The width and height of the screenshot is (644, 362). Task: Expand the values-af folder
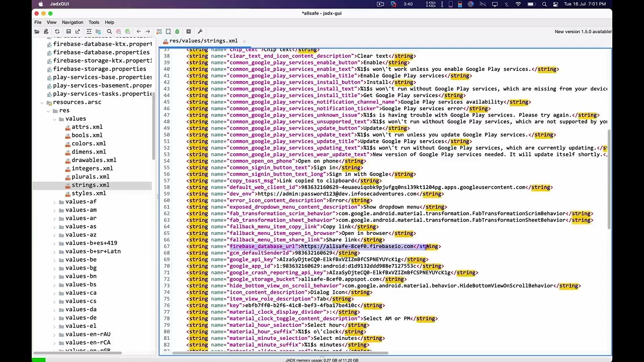54,202
